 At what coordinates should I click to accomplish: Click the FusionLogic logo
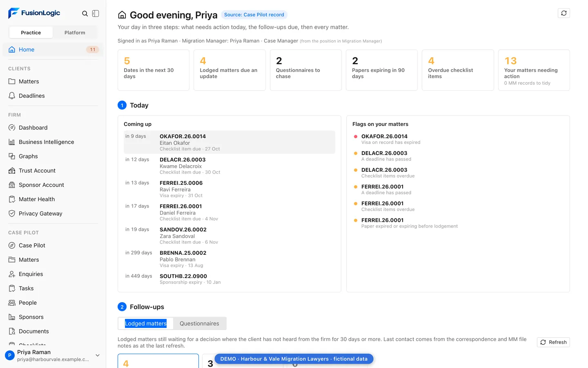coord(34,13)
